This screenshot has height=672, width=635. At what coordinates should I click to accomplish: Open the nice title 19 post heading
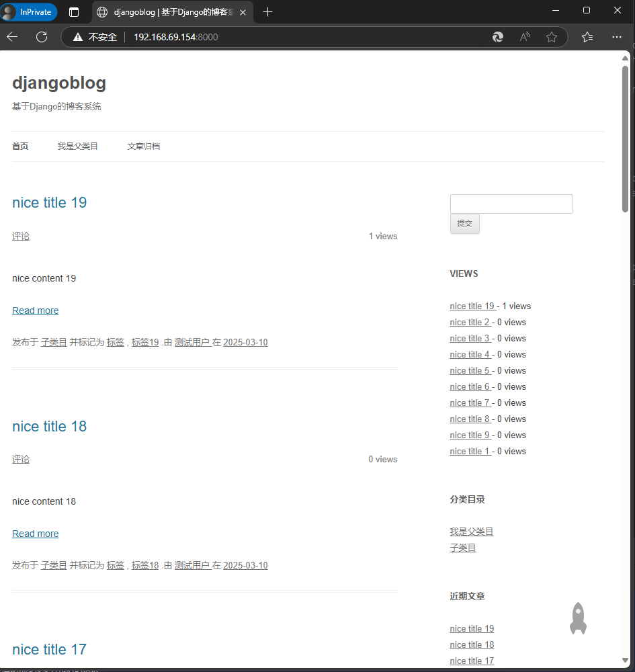coord(49,202)
